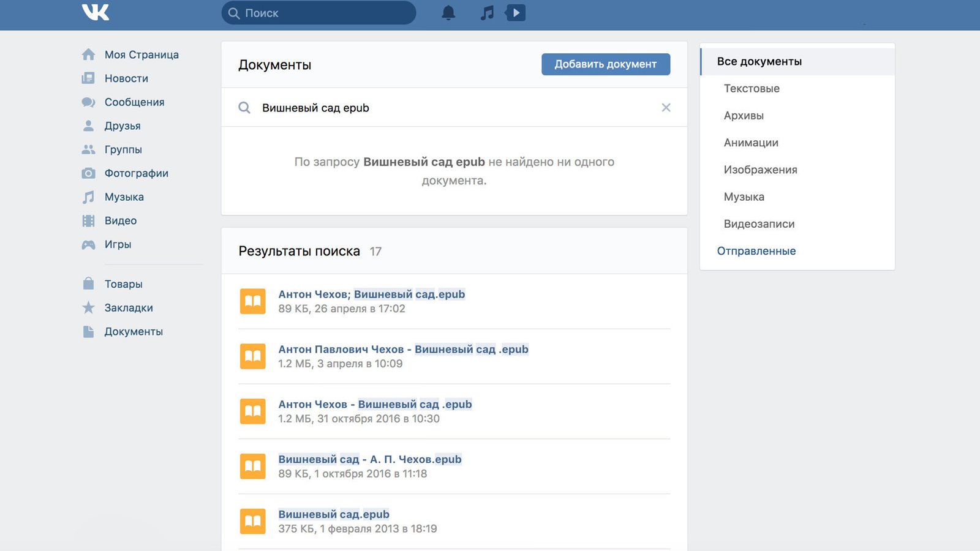Click the star icon beside Закладки
The image size is (980, 551).
tap(88, 307)
